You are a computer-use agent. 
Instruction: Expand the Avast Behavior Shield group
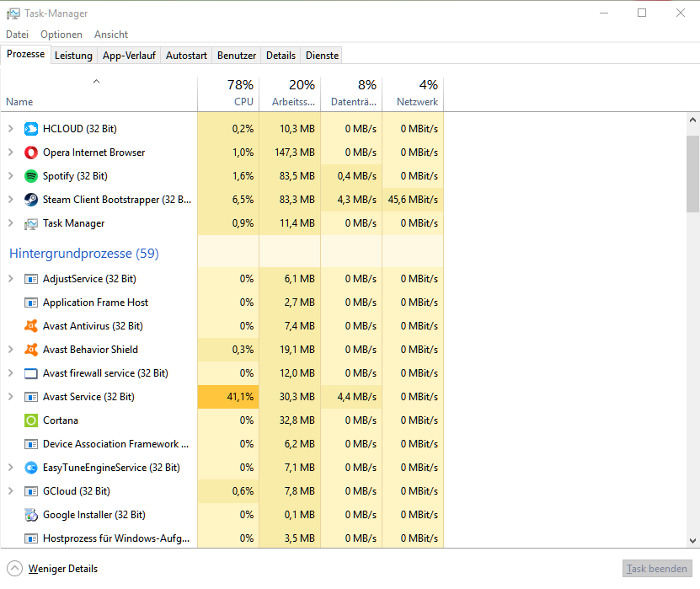click(x=11, y=350)
